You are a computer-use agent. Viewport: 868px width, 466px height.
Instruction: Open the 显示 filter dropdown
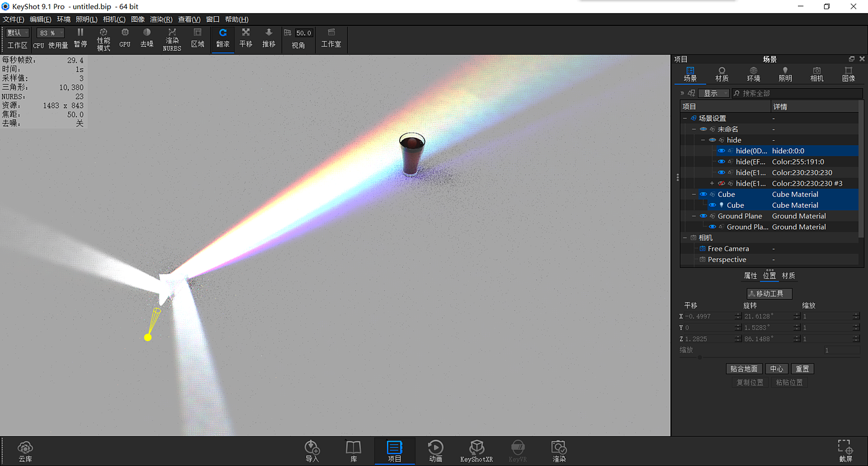coord(714,93)
